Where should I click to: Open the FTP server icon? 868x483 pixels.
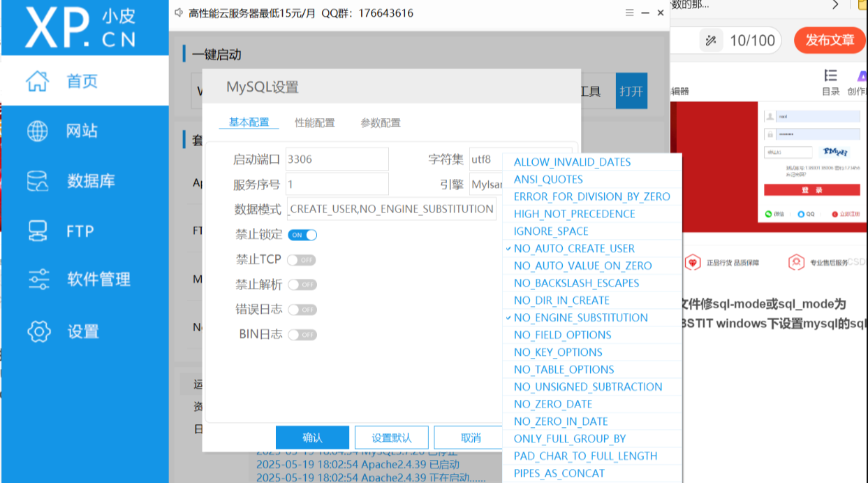point(37,231)
